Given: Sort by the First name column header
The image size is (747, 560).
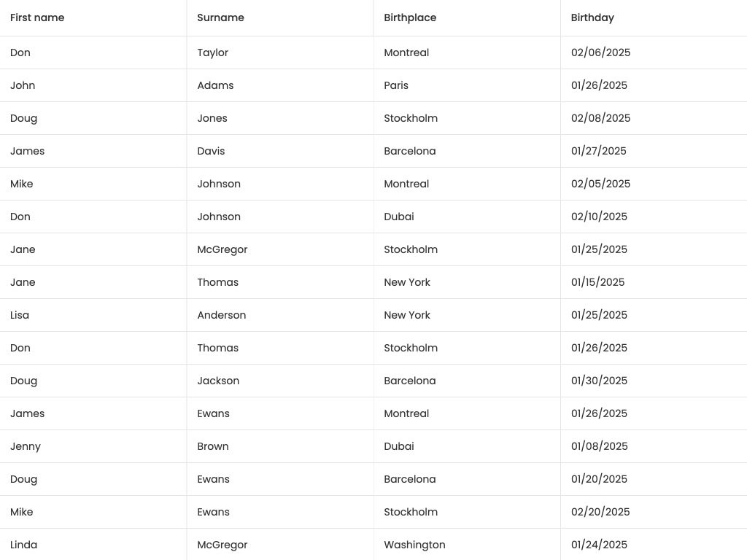Looking at the screenshot, I should tap(37, 17).
